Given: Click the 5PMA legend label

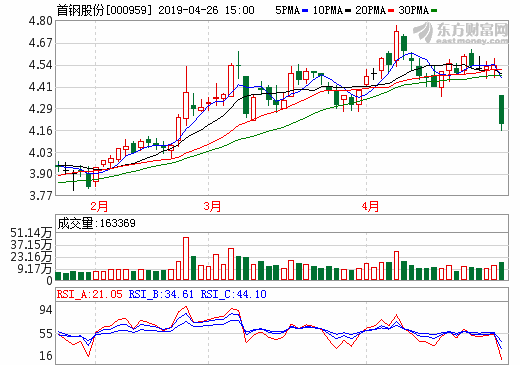Looking at the screenshot, I should 287,10.
